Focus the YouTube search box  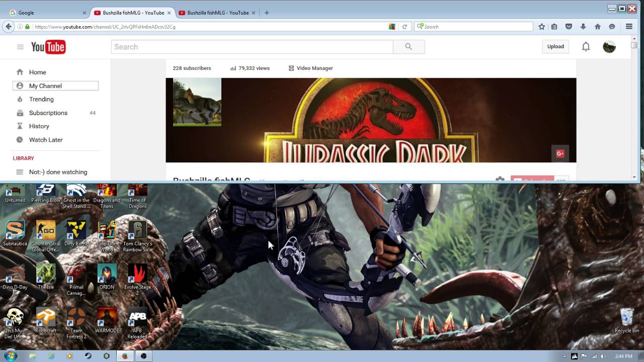(x=252, y=47)
